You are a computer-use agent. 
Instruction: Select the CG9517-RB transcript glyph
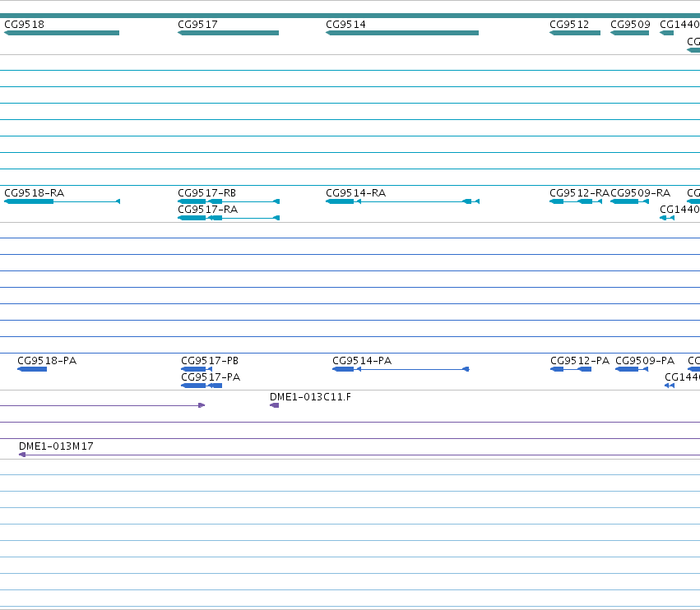click(x=229, y=201)
